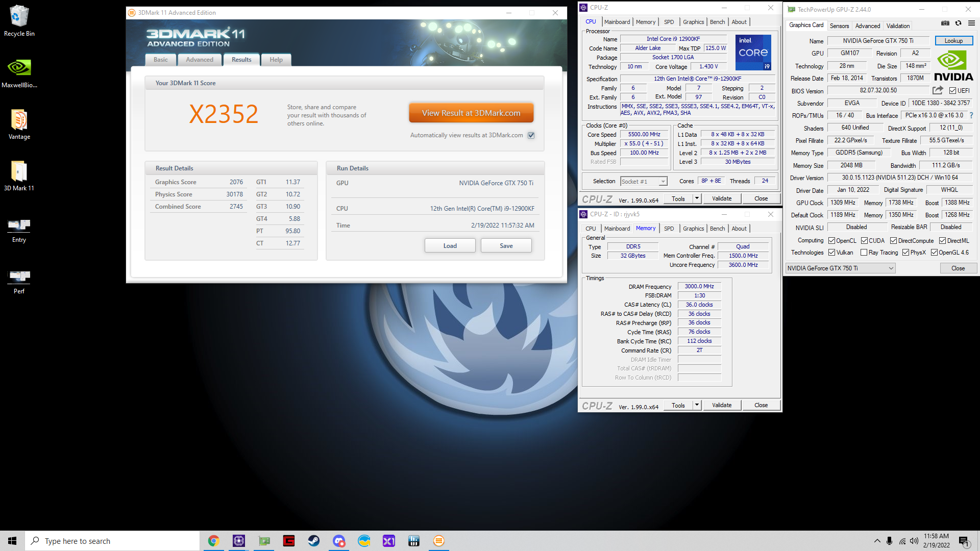This screenshot has height=551, width=980.
Task: Toggle the Ray Tracing checkbox
Action: tap(864, 253)
